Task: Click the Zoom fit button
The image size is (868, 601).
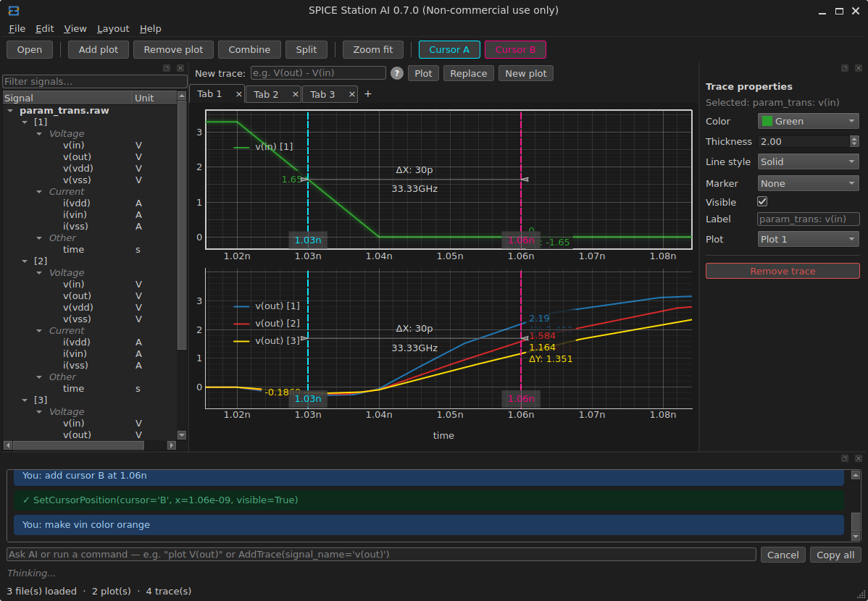Action: point(372,49)
